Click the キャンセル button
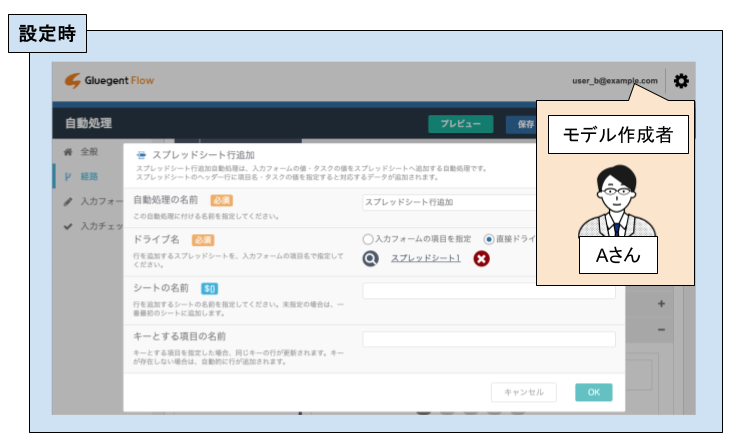 [524, 392]
